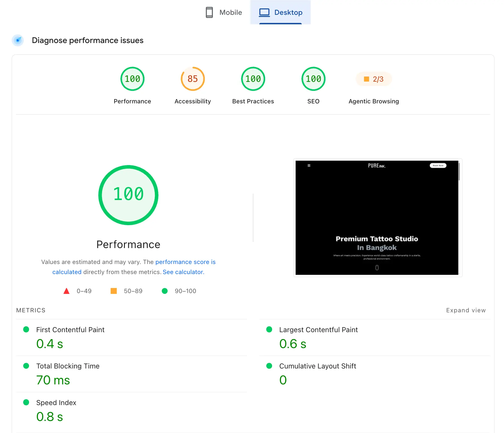Open the Performance score gauge in the top row
This screenshot has height=433, width=504.
coord(132,79)
